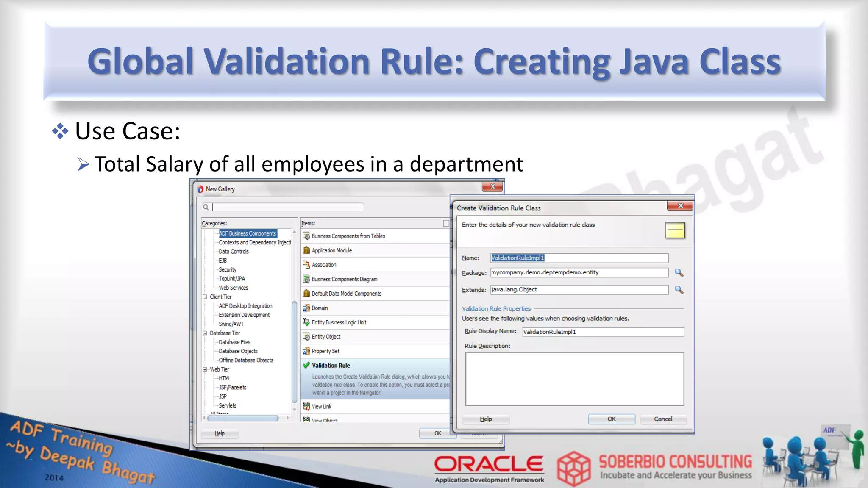Select the Validation Rule item
868x488 pixels.
(331, 366)
